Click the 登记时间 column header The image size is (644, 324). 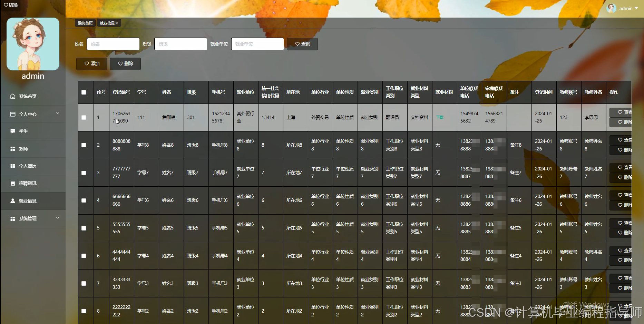click(544, 92)
